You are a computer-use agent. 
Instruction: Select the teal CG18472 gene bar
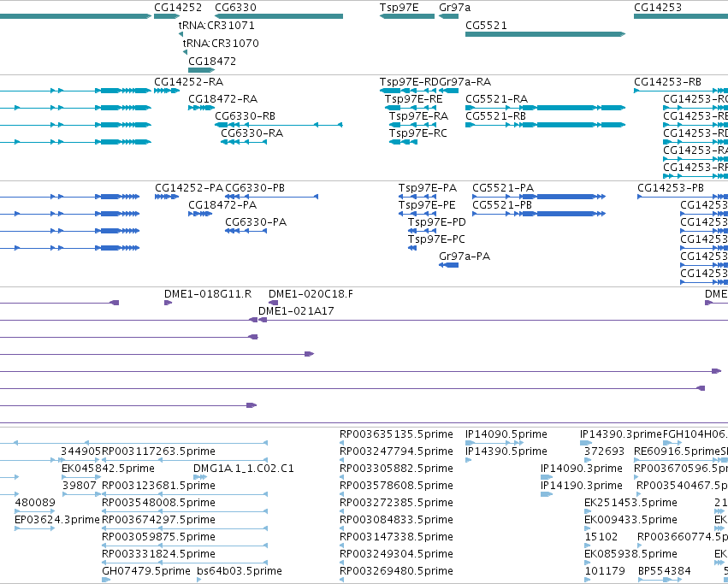(202, 70)
